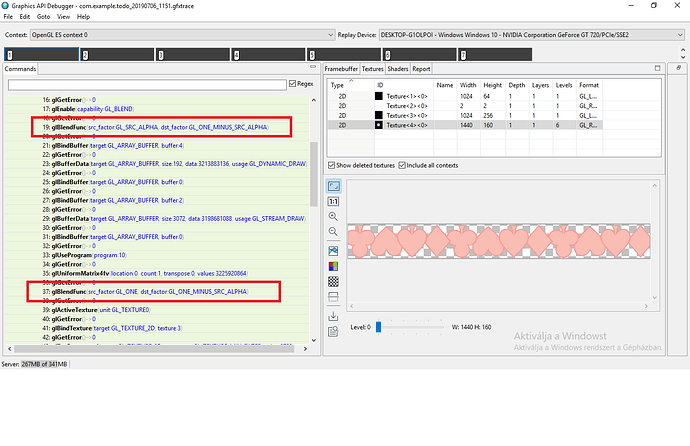Viewport: 690px width, 446px height.
Task: Click the zoom to fit icon
Action: tap(333, 186)
